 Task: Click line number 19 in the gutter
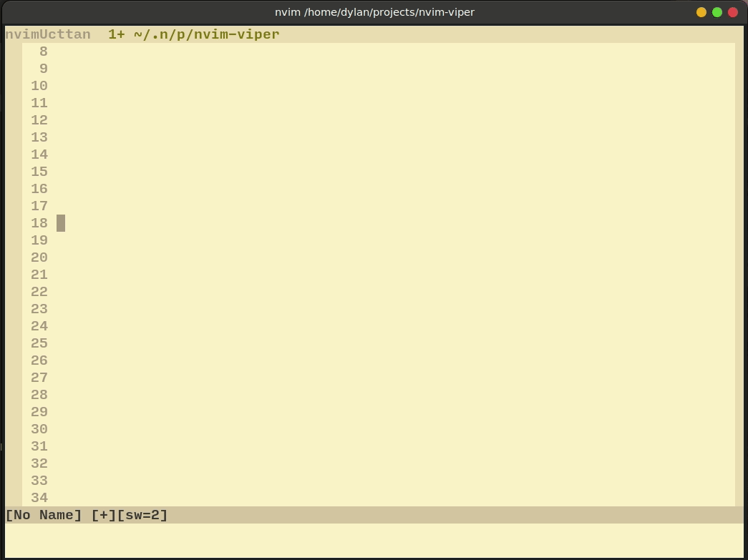tap(39, 240)
